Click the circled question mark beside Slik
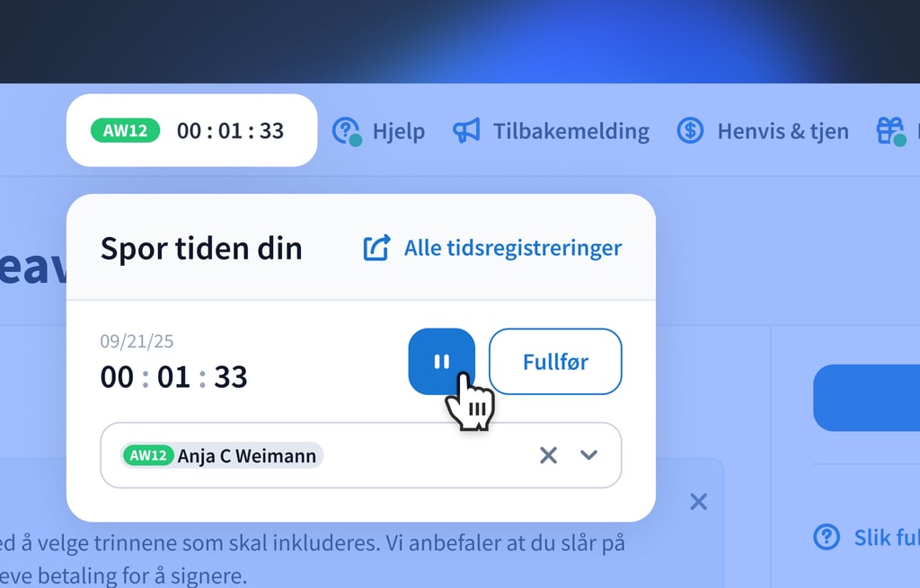The image size is (920, 588). [x=827, y=537]
